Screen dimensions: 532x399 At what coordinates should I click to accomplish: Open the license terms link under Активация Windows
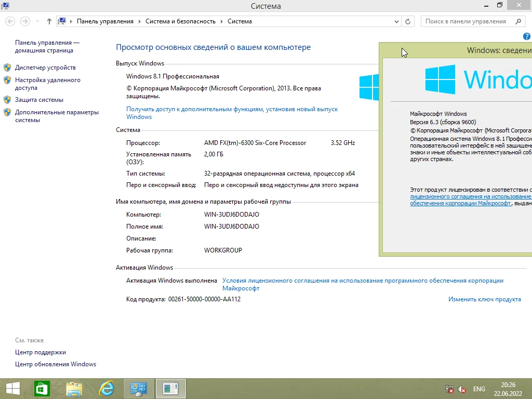click(363, 284)
